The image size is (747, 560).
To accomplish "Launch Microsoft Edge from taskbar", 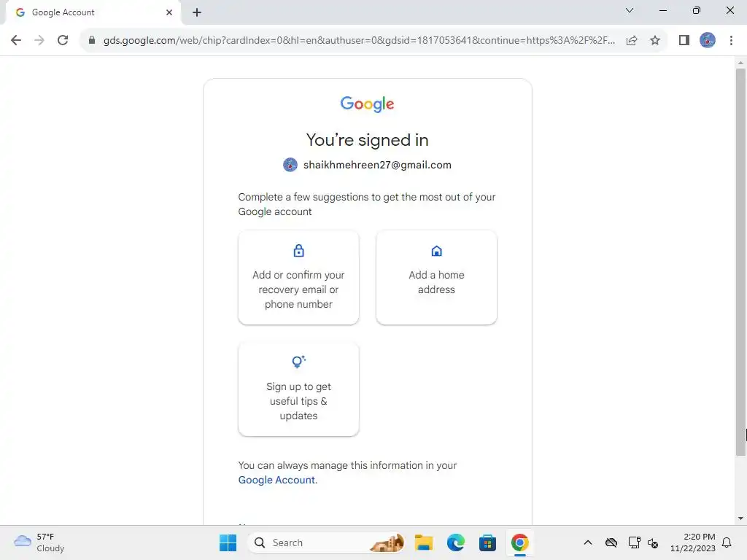I will tap(455, 542).
